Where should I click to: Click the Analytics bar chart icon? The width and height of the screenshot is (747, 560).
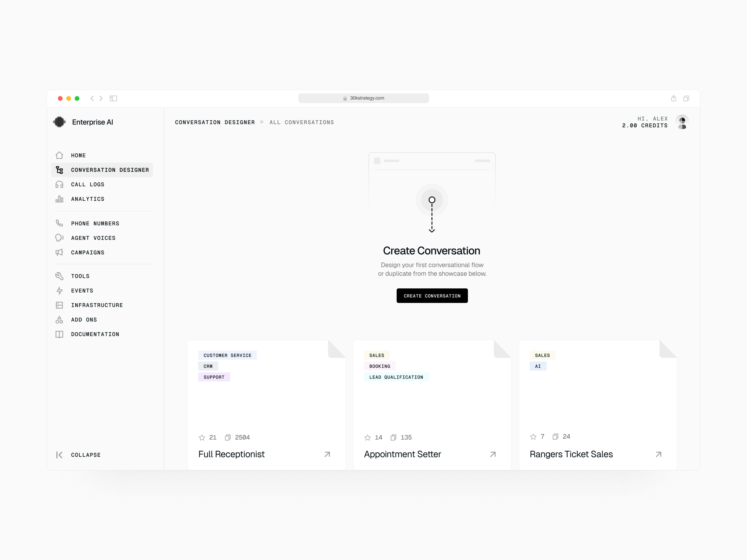coord(60,199)
